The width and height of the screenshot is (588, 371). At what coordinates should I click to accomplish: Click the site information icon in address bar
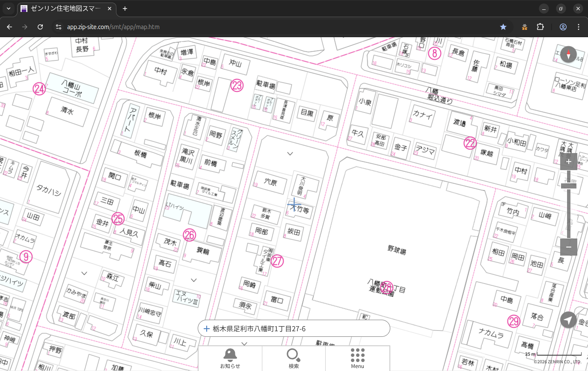click(x=59, y=27)
